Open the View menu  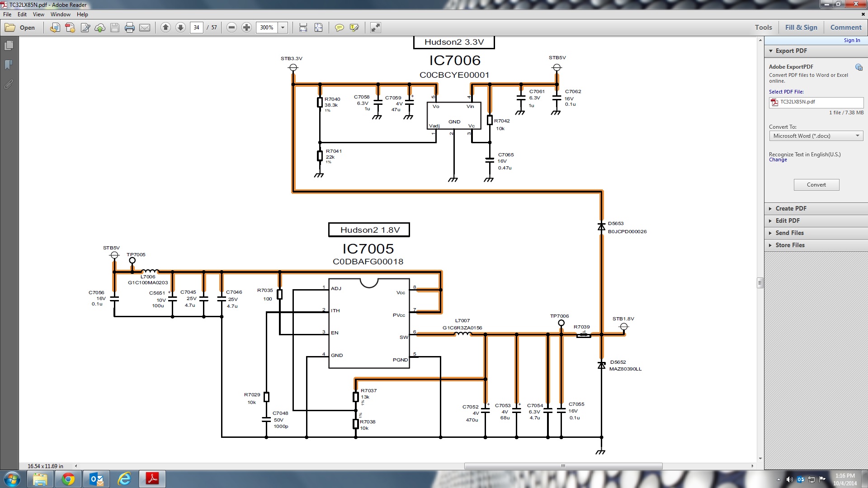tap(38, 14)
